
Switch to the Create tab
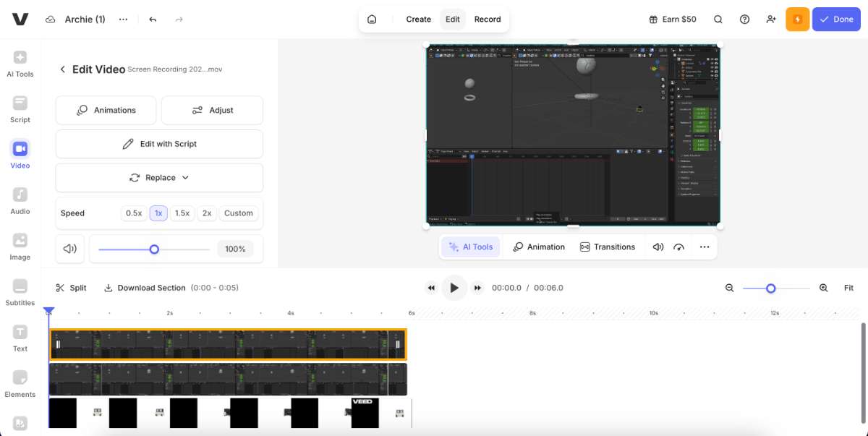coord(418,20)
